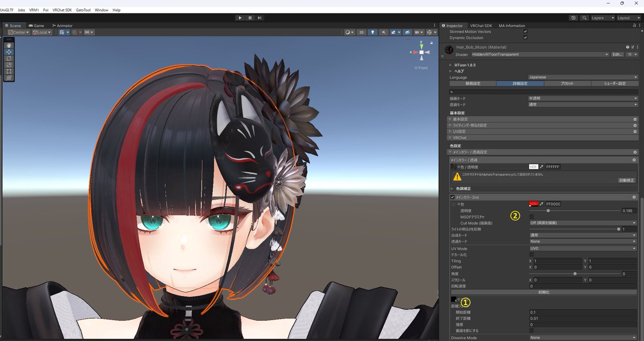The image size is (644, 341).
Task: Switch to the MA Information tab
Action: pyautogui.click(x=512, y=26)
